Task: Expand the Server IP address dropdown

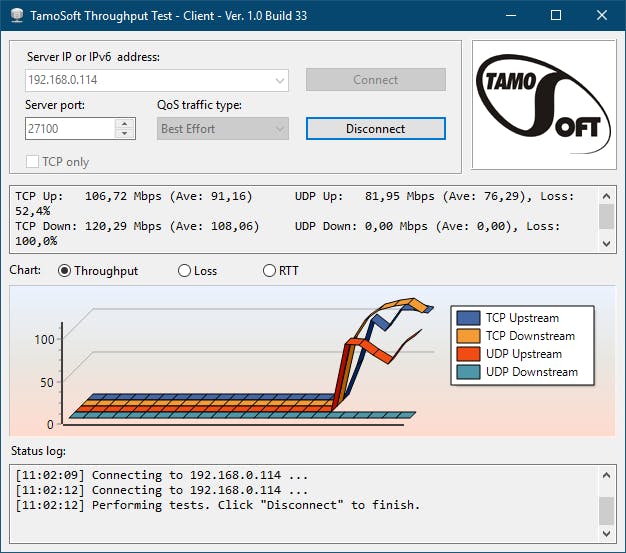Action: 280,80
